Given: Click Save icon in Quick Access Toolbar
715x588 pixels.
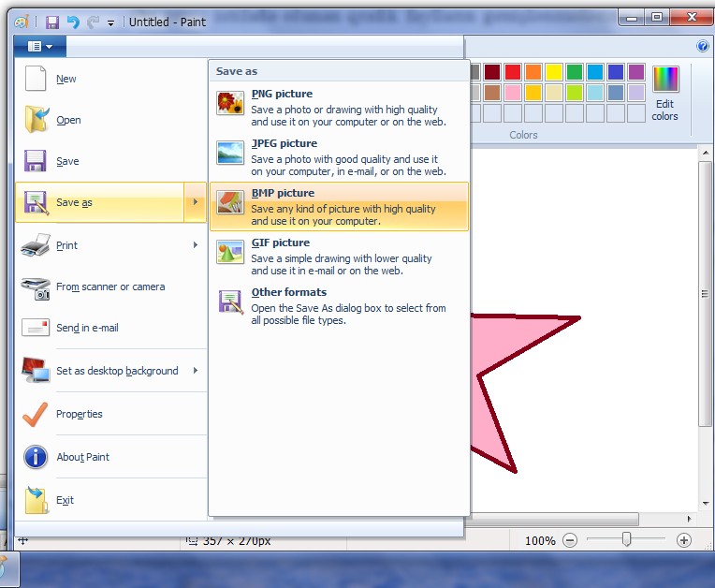Looking at the screenshot, I should [x=52, y=22].
